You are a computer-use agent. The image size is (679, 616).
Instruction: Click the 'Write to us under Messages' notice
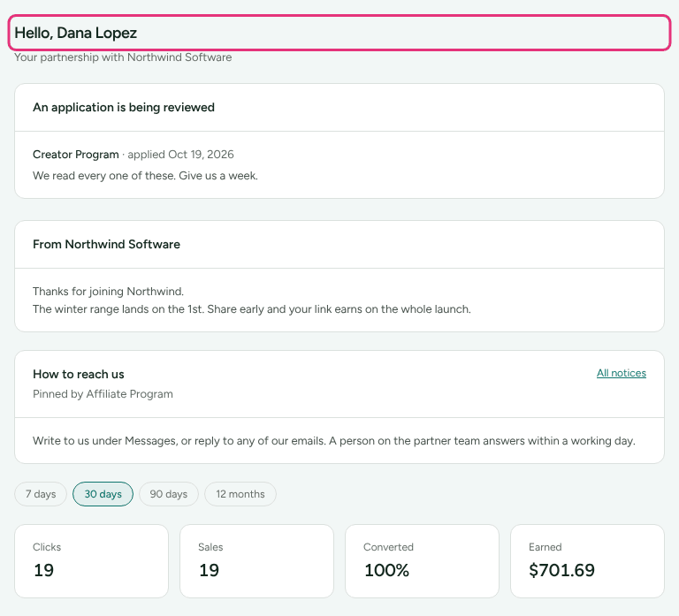point(334,441)
